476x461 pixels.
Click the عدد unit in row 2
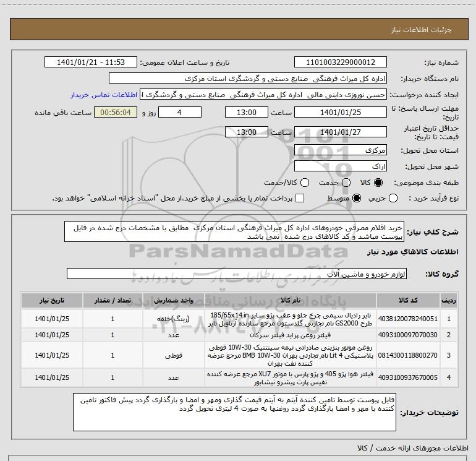pos(174,335)
